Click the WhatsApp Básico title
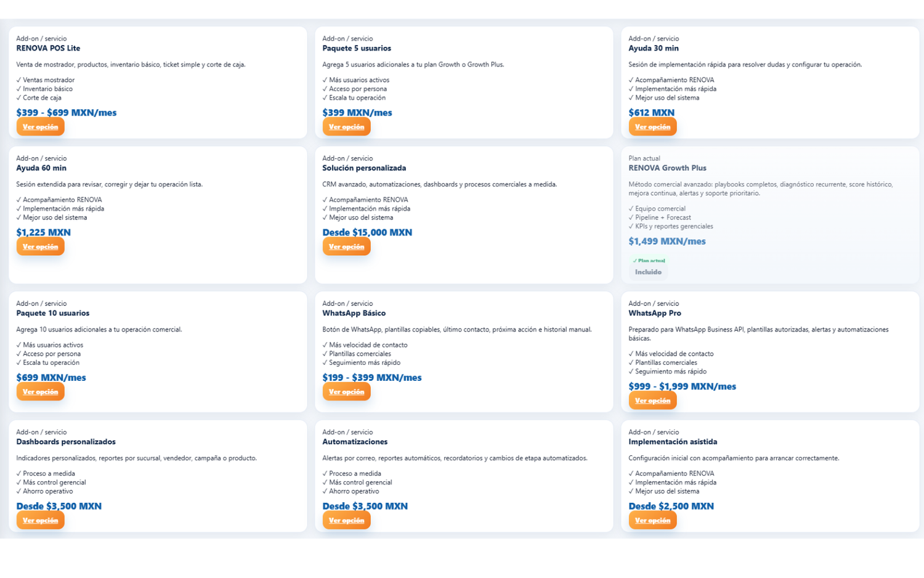924x578 pixels. click(354, 313)
